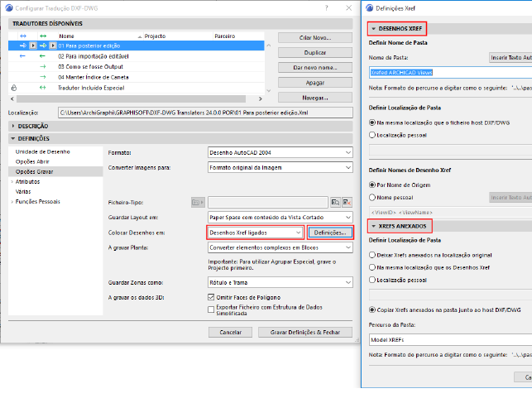Click Cancelar button
Viewport: 532px width, 403px height.
click(x=230, y=332)
